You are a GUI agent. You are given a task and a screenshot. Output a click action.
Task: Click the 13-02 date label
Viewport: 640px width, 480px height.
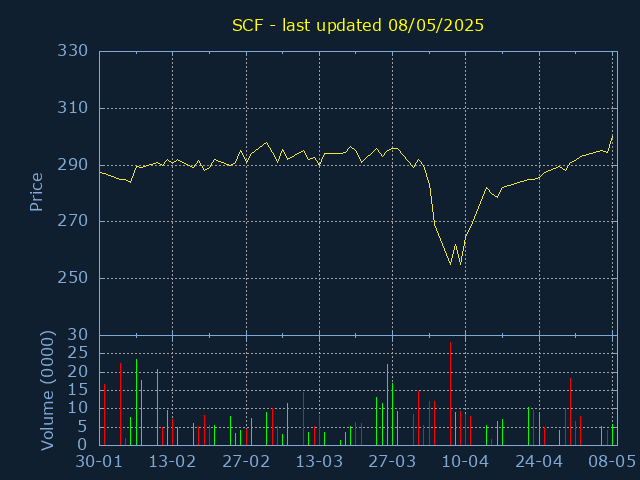[x=172, y=462]
